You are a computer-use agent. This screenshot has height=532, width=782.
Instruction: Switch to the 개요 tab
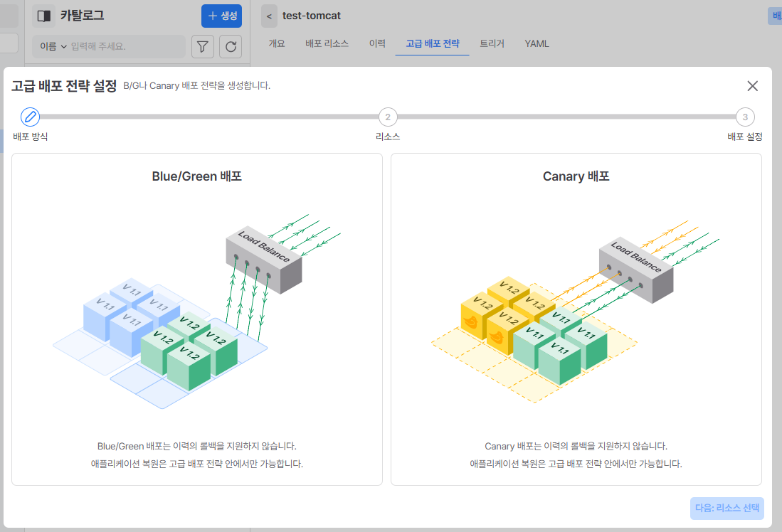tap(277, 44)
